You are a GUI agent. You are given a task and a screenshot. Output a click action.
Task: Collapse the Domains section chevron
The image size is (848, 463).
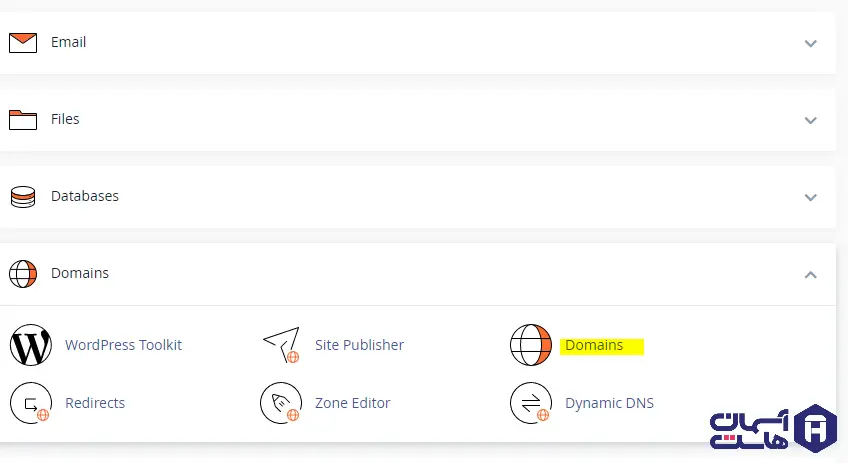tap(811, 274)
